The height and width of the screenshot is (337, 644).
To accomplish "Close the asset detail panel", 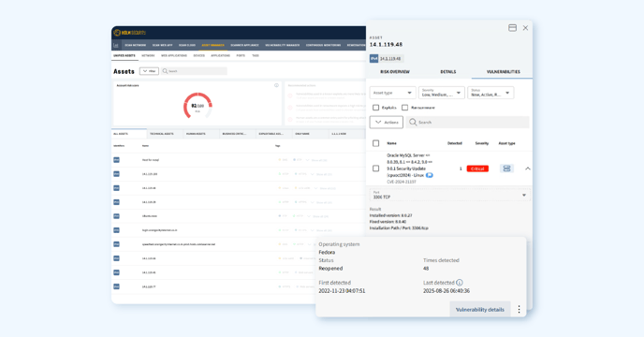I will pos(525,28).
